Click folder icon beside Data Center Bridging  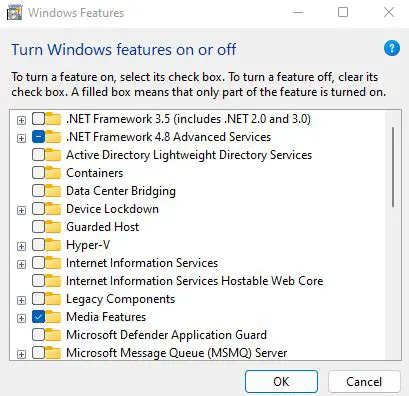tap(53, 191)
